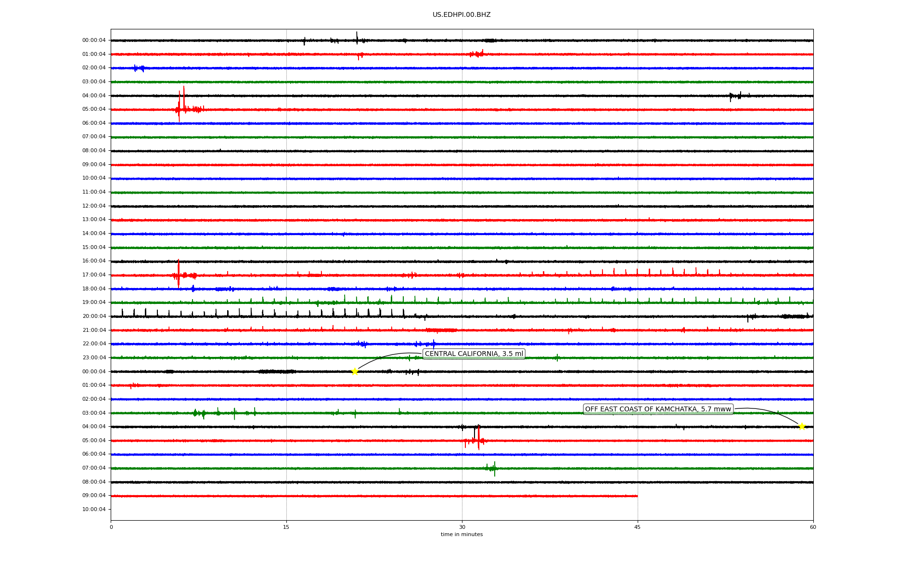Click the plot title US.EDHPI.00.BHZ
This screenshot has height=578, width=924.
[462, 15]
